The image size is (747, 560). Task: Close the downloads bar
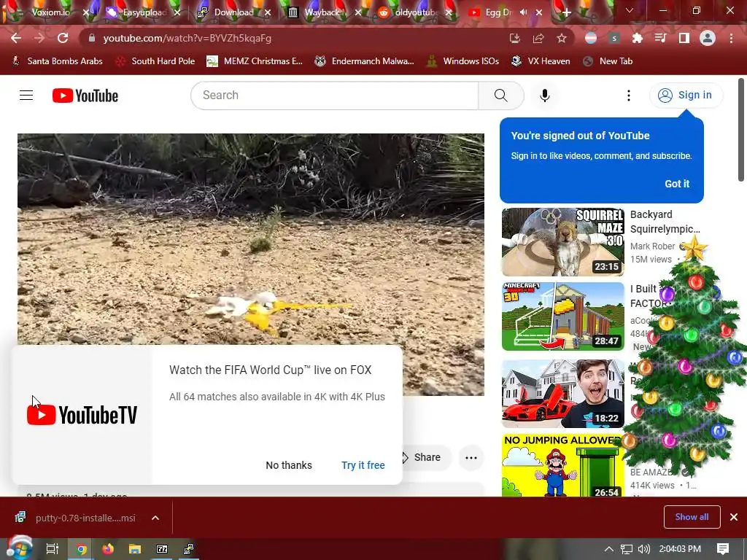point(734,517)
